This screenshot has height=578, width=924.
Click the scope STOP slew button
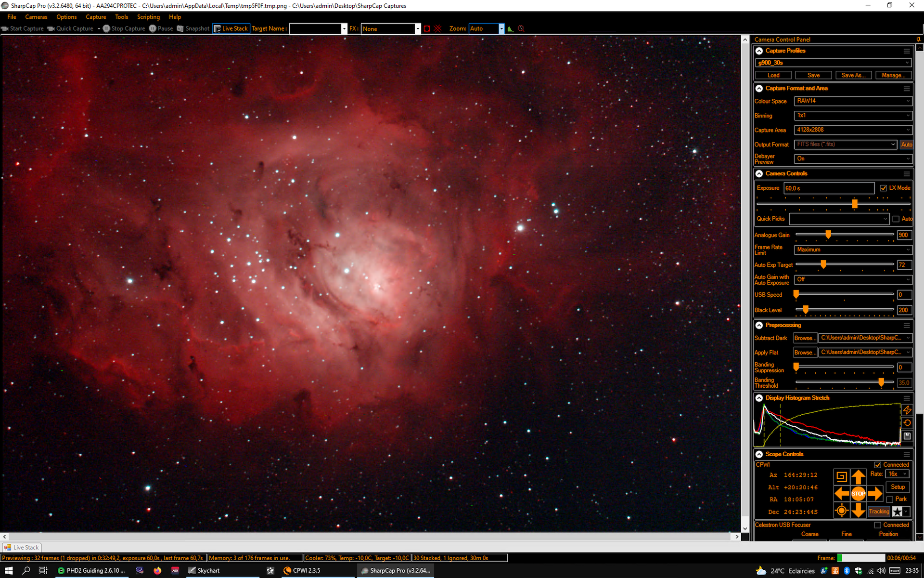(x=858, y=493)
